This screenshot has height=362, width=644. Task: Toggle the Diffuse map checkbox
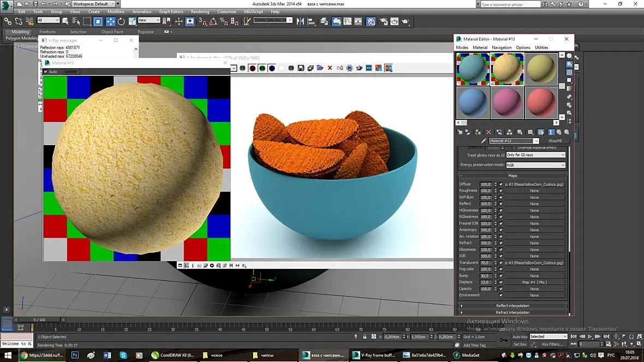click(501, 184)
